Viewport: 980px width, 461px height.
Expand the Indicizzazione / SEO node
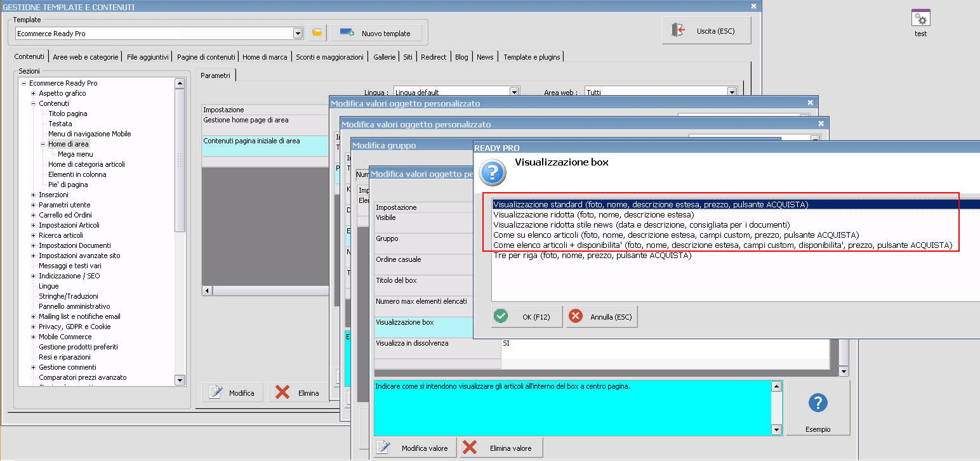pyautogui.click(x=33, y=276)
